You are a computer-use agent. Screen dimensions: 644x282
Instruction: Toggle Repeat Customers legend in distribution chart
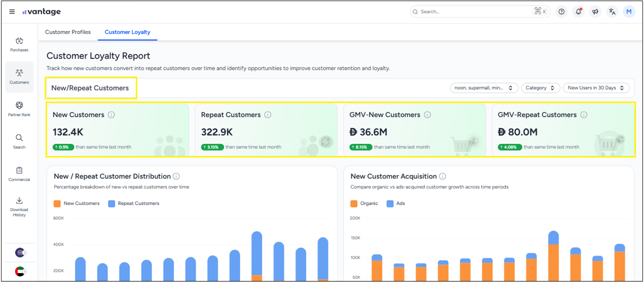click(133, 203)
